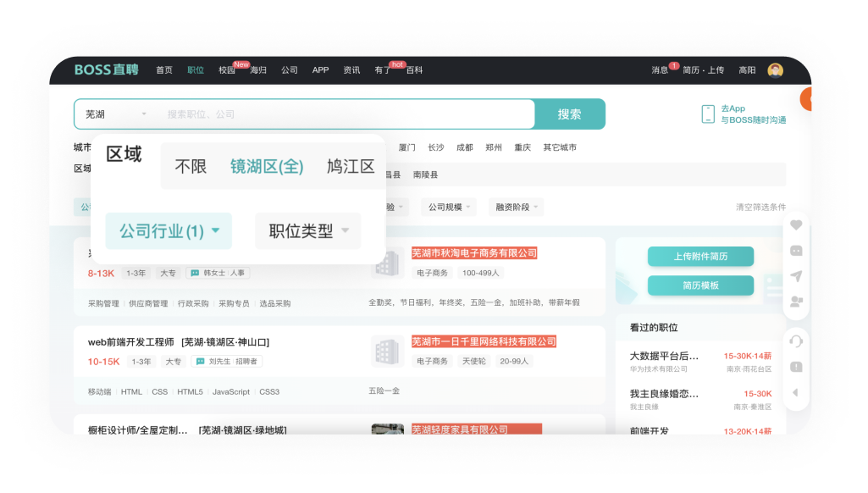Open the 职位类型 dropdown
Image resolution: width=868 pixels, height=493 pixels.
click(x=308, y=230)
